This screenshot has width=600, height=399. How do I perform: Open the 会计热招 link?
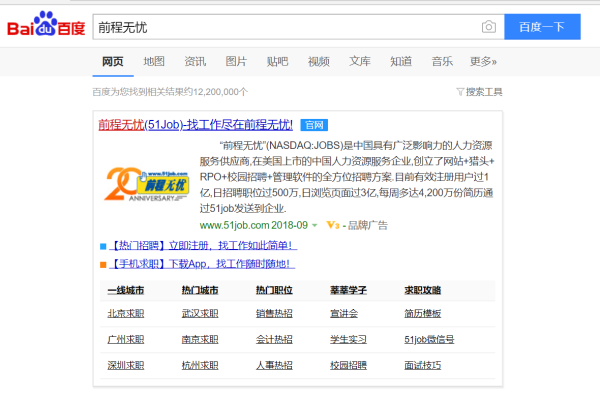tap(274, 339)
